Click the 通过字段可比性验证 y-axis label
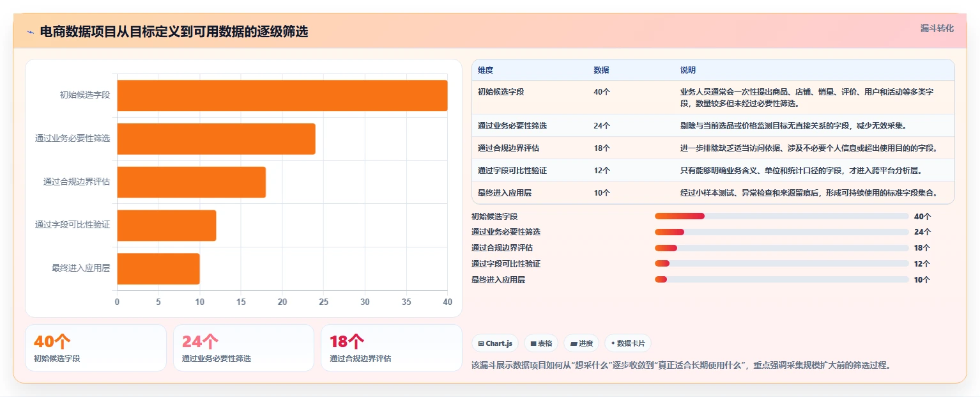The width and height of the screenshot is (980, 397). click(x=73, y=226)
